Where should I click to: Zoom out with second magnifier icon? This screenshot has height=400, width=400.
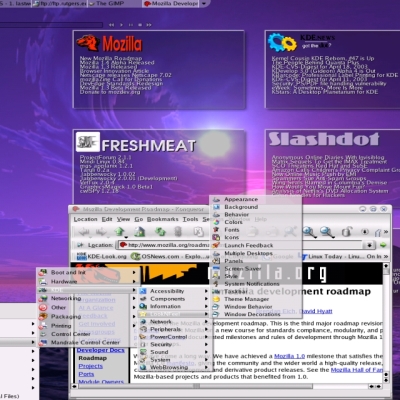point(327,232)
